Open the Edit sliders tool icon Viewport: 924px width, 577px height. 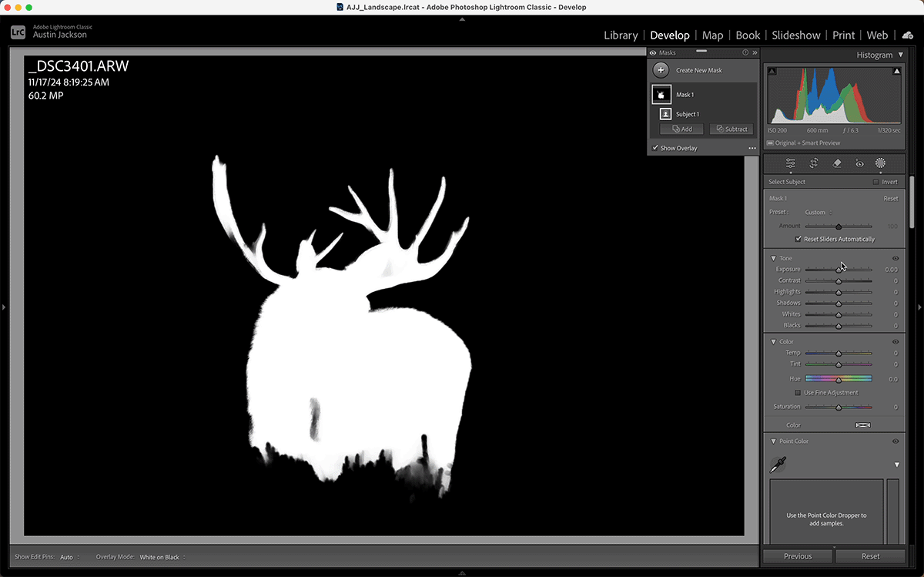point(790,163)
